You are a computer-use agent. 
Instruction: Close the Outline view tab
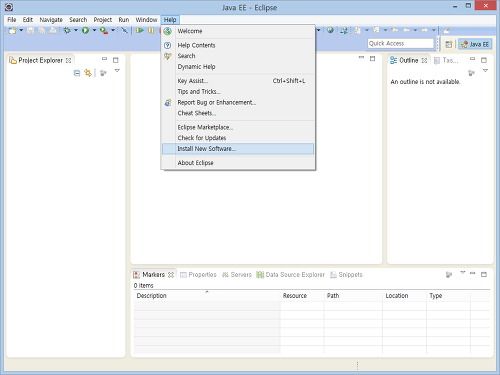click(424, 60)
